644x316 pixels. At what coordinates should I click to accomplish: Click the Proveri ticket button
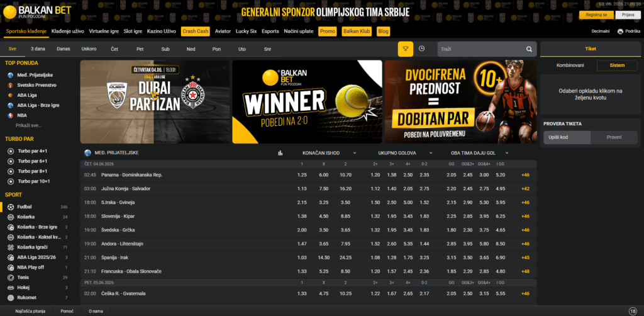pos(614,137)
